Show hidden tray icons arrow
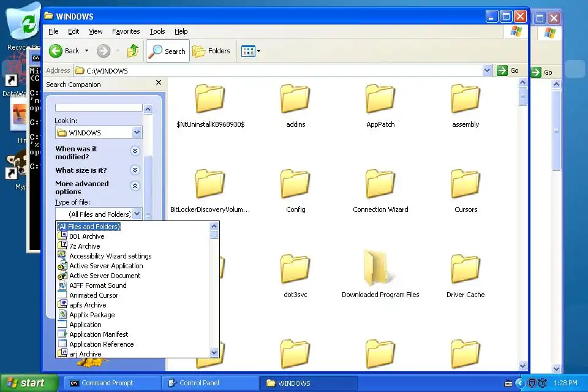The image size is (588, 392). click(519, 383)
